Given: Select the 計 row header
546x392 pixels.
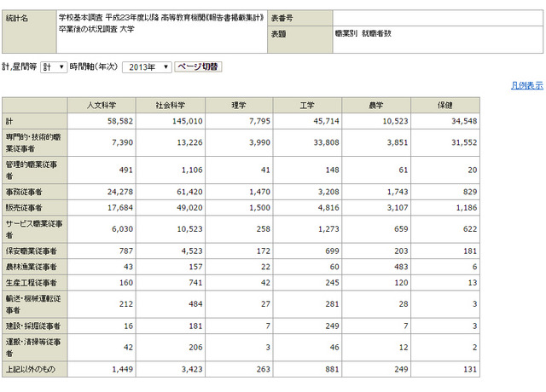Looking at the screenshot, I should 34,121.
